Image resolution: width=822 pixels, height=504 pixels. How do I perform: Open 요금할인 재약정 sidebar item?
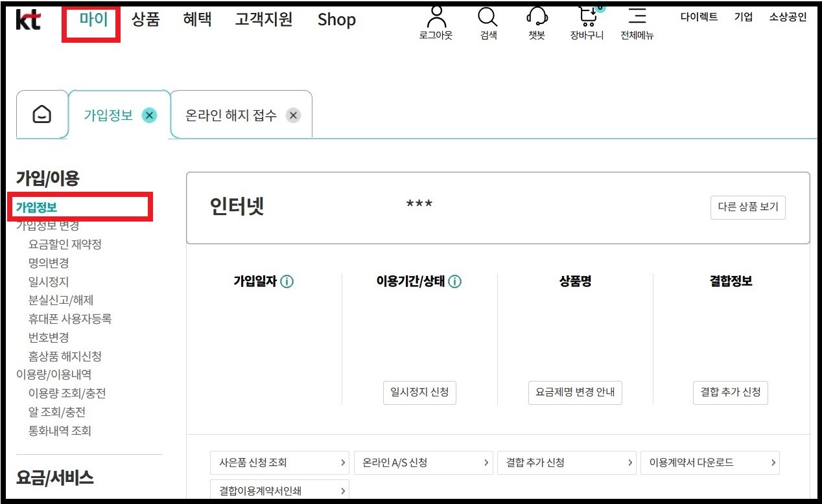point(65,244)
